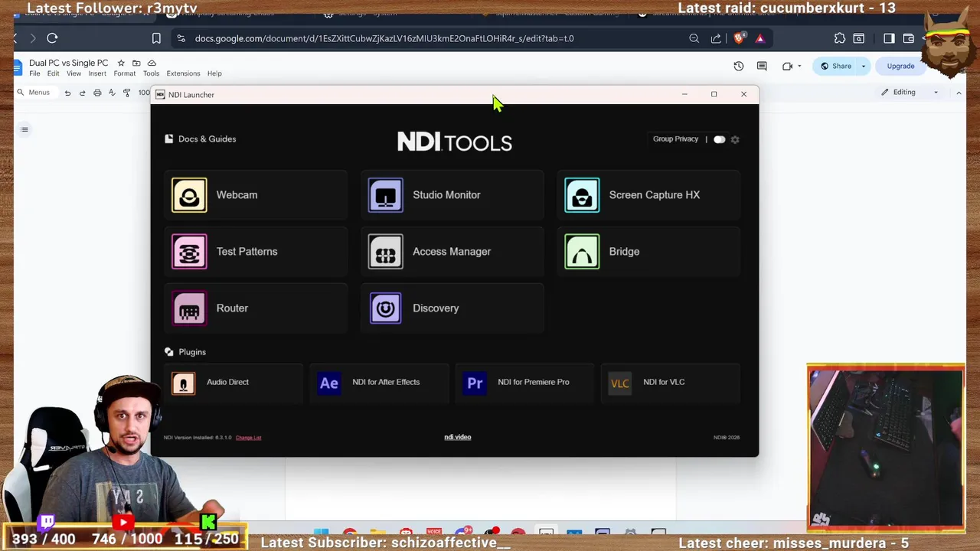Go forward in browser history
The height and width of the screenshot is (551, 980).
pyautogui.click(x=32, y=38)
